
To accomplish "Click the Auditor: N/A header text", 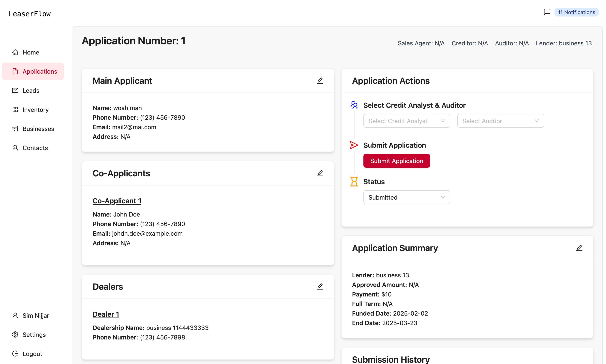I will (512, 43).
